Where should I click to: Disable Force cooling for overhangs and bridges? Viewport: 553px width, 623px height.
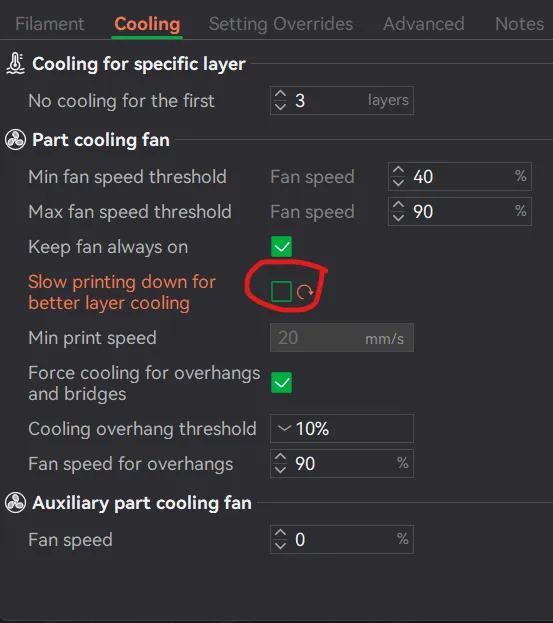(x=281, y=383)
